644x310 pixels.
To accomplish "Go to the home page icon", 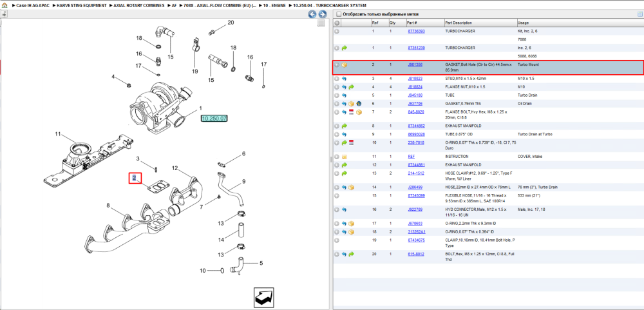I will (4, 6).
